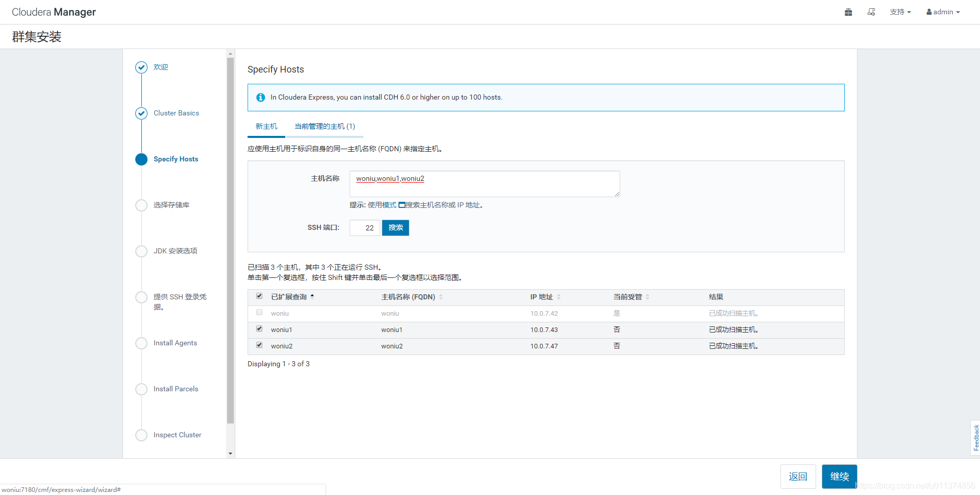This screenshot has width=980, height=495.
Task: Sort the 当前受管 column
Action: tap(648, 297)
